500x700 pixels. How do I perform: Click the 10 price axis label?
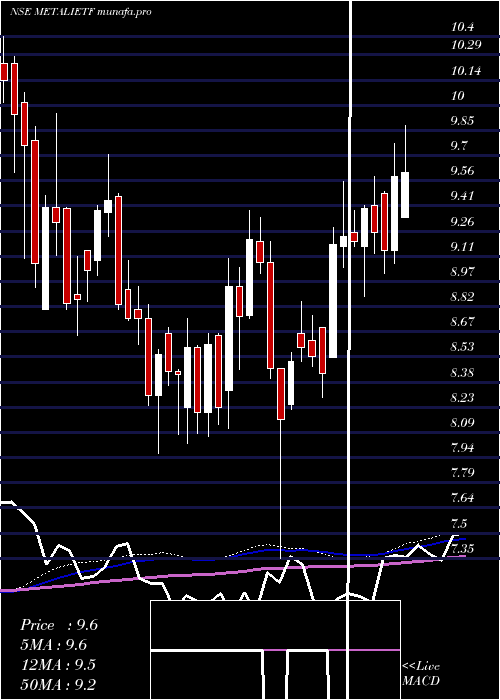458,96
